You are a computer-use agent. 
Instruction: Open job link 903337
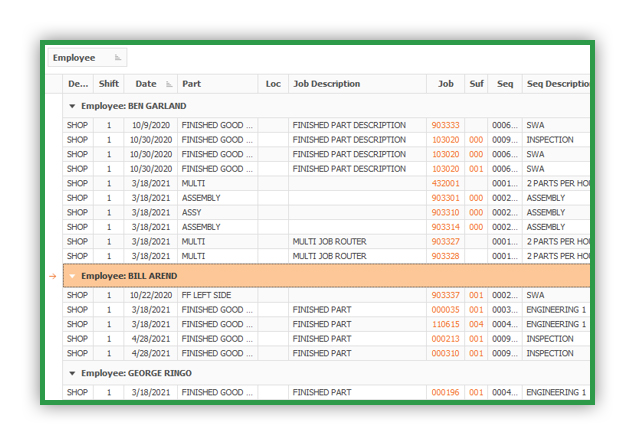[445, 295]
